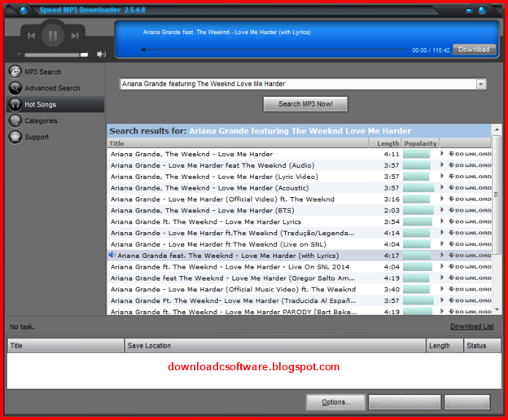This screenshot has width=508, height=420.
Task: Click download queue Title column header
Action: (x=66, y=345)
